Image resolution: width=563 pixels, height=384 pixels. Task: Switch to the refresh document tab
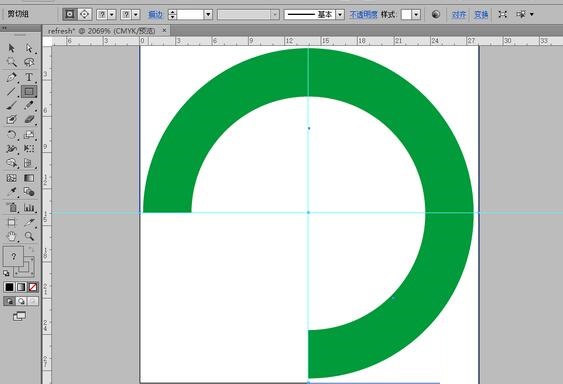pyautogui.click(x=102, y=31)
